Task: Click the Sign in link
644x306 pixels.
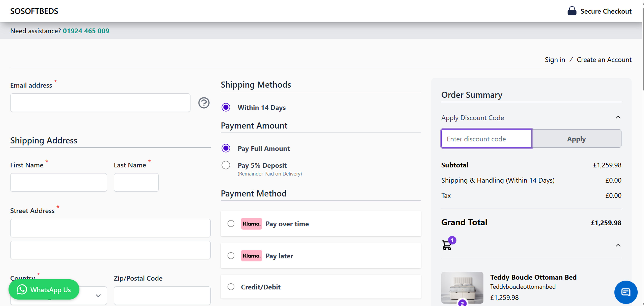Action: click(555, 60)
